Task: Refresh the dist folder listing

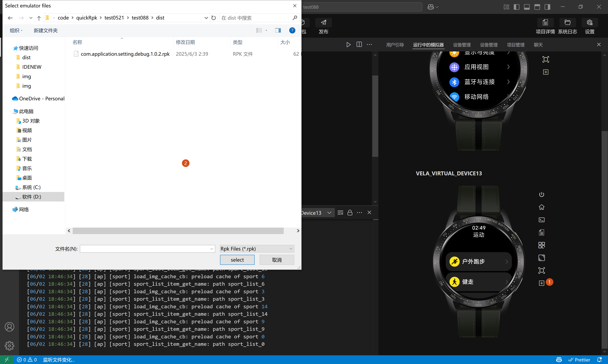Action: [x=213, y=18]
